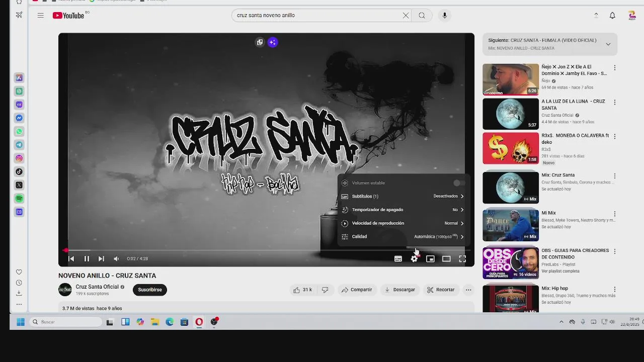Open WhatsApp in Opera sidebar
644x362 pixels.
(x=19, y=131)
